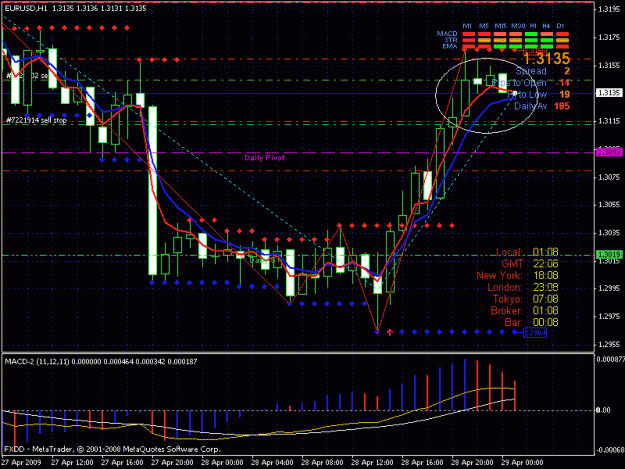625x469 pixels.
Task: Click the Broker time label
Action: pos(506,310)
